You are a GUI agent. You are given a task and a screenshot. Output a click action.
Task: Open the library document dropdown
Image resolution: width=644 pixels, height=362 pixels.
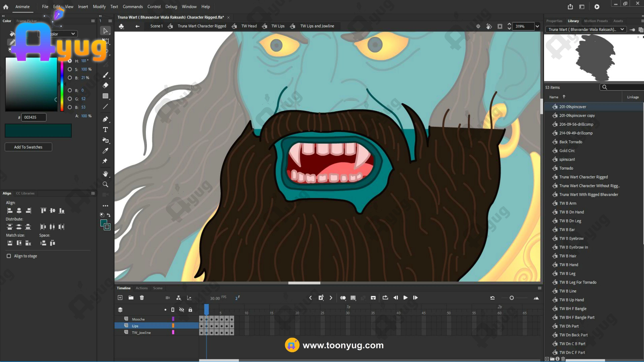[622, 29]
